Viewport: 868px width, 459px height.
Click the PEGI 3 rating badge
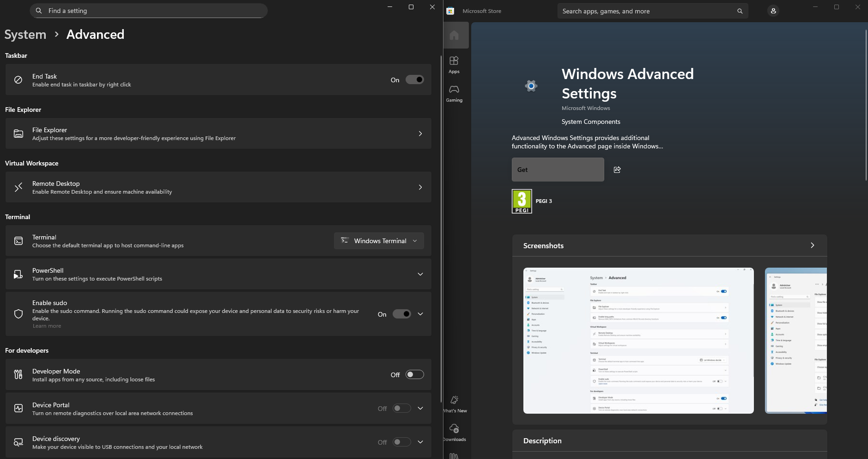pyautogui.click(x=522, y=201)
